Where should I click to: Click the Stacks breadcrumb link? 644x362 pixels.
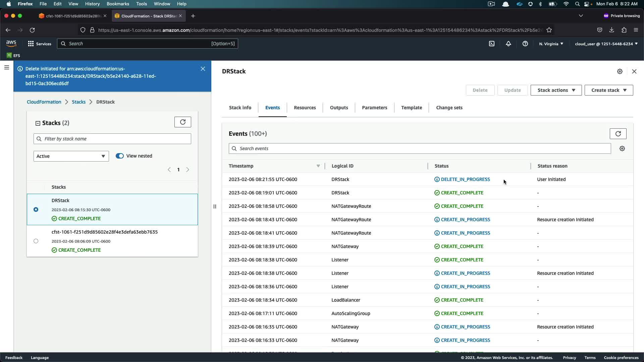click(78, 102)
